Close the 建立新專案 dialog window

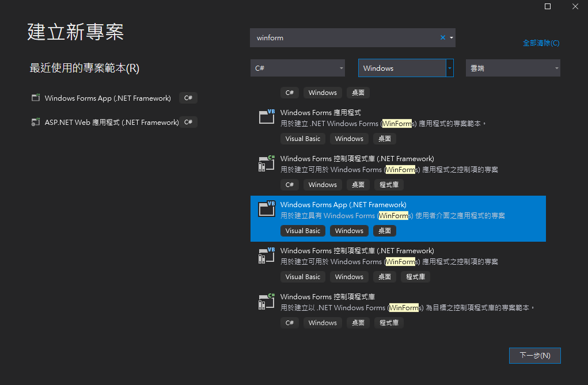pos(575,6)
